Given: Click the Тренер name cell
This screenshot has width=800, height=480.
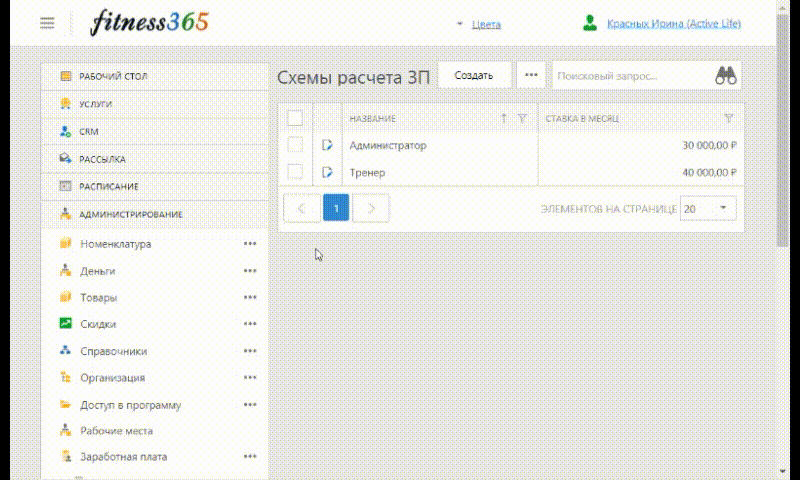Looking at the screenshot, I should (440, 172).
